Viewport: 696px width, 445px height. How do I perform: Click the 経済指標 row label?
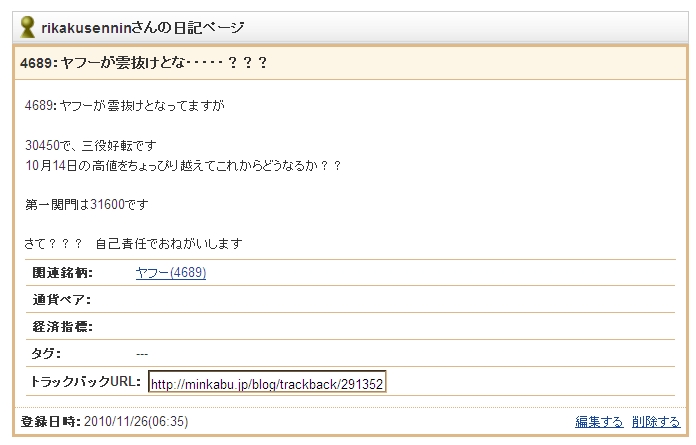coord(61,326)
